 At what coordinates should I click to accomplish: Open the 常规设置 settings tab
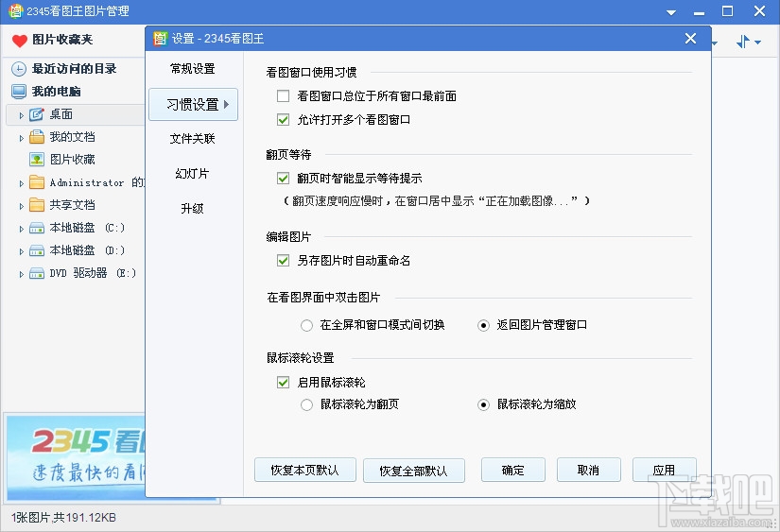click(x=193, y=69)
